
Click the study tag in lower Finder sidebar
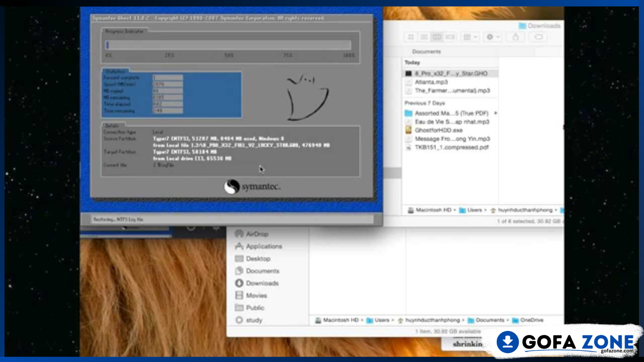tap(249, 320)
